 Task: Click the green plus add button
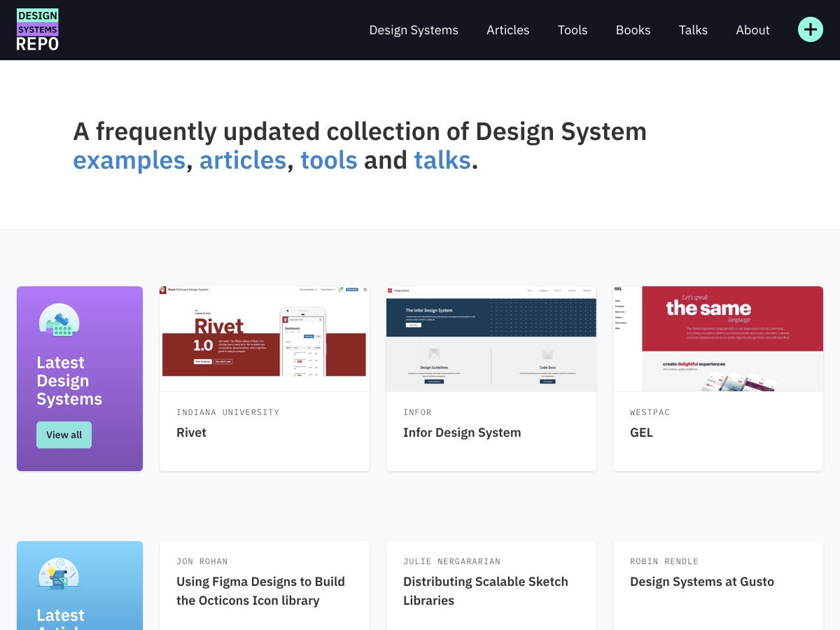(811, 29)
